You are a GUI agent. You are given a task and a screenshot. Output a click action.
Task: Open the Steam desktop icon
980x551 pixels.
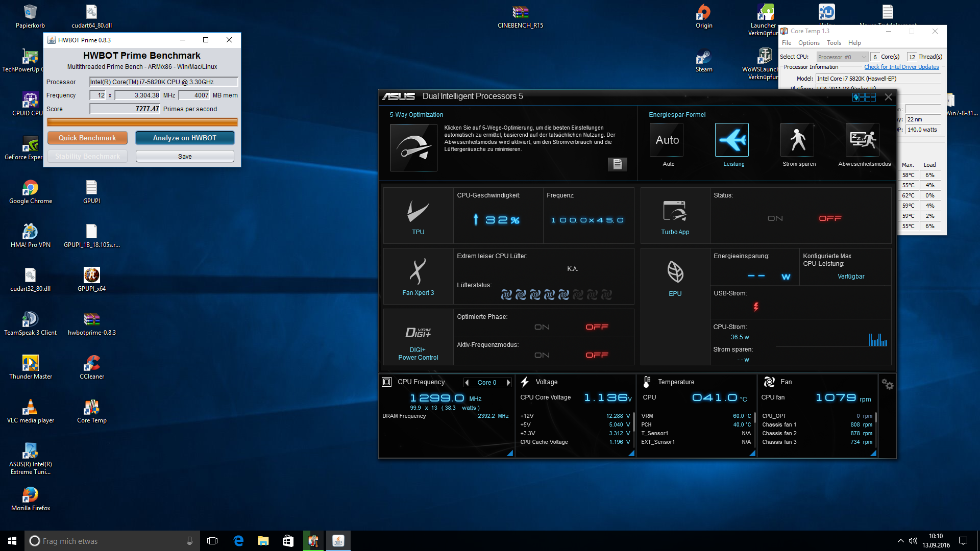[703, 60]
